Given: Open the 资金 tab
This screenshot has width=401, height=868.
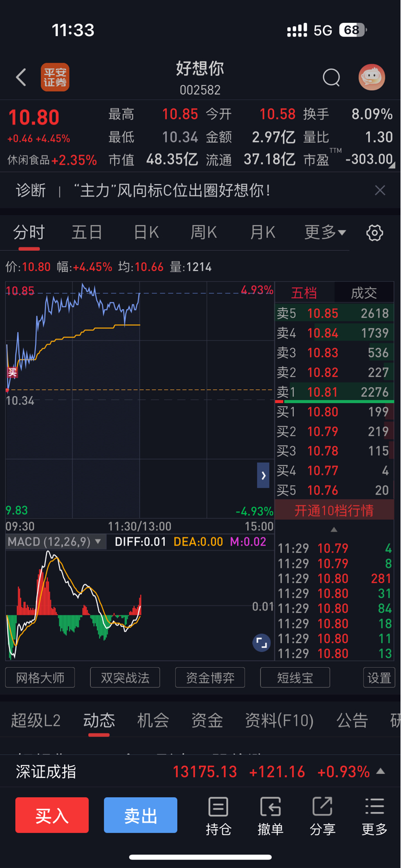Looking at the screenshot, I should (207, 720).
